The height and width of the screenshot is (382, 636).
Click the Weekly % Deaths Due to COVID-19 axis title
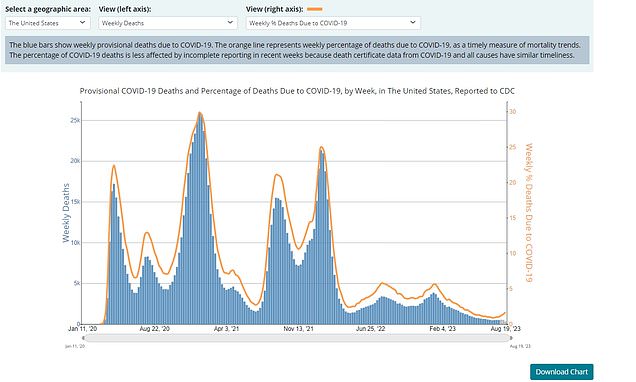coord(529,212)
